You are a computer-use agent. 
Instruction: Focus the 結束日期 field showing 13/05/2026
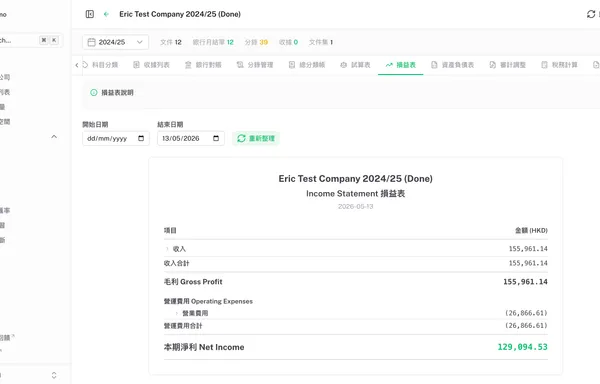[191, 138]
